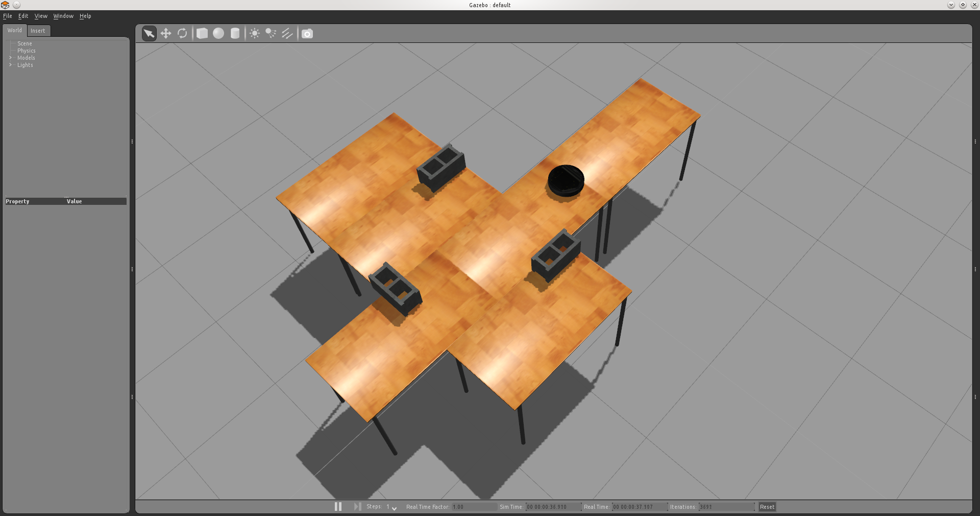Screen dimensions: 980x516
Task: Step the simulation forward once
Action: click(357, 506)
